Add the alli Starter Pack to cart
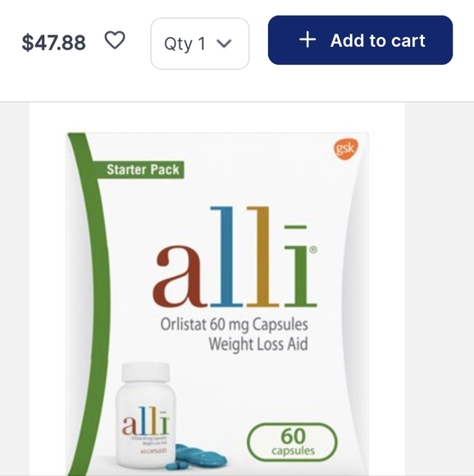This screenshot has width=474, height=476. coord(360,40)
